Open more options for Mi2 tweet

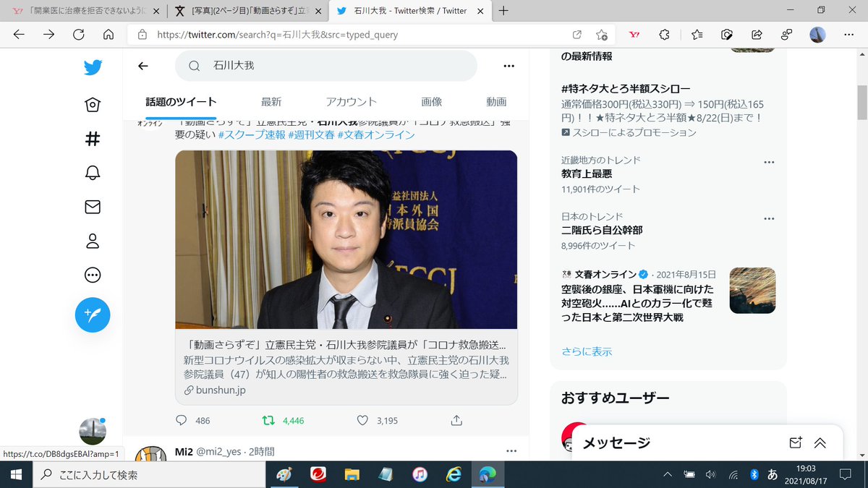point(511,451)
